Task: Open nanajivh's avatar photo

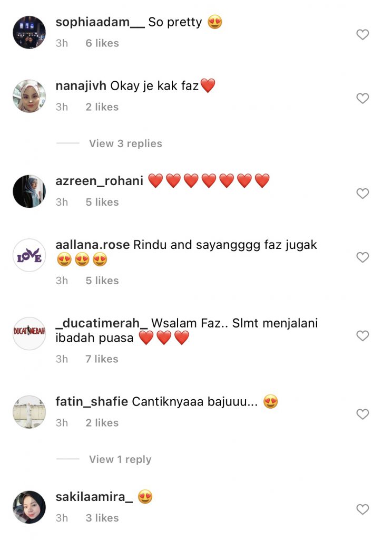Action: tap(30, 96)
